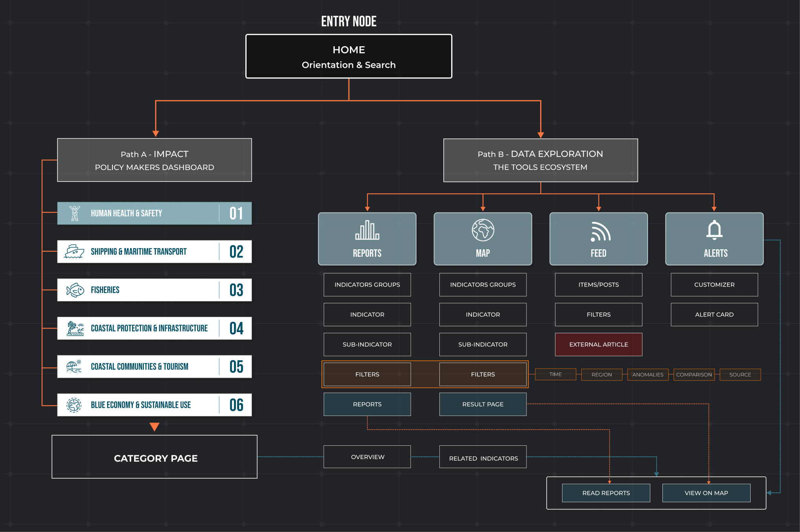The height and width of the screenshot is (532, 800).
Task: Select the Fisheries category row
Action: pyautogui.click(x=154, y=290)
